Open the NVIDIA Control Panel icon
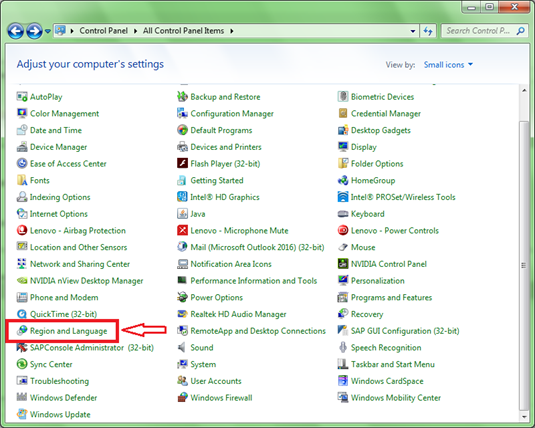Image resolution: width=535 pixels, height=428 pixels. [x=343, y=263]
